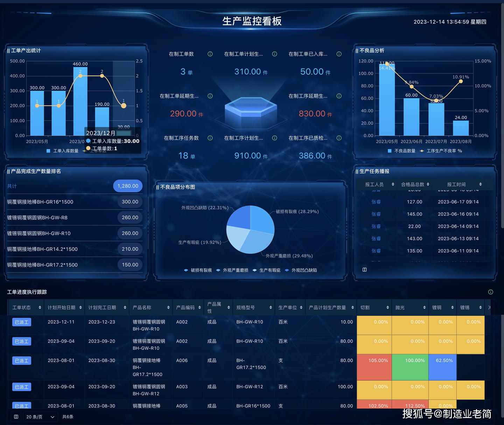
Task: Click info icon beside 在制工序已质检
Action: coord(339,138)
